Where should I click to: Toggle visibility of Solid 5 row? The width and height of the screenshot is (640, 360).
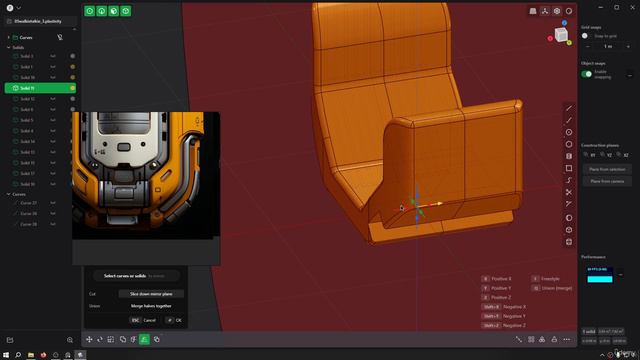pos(53,120)
